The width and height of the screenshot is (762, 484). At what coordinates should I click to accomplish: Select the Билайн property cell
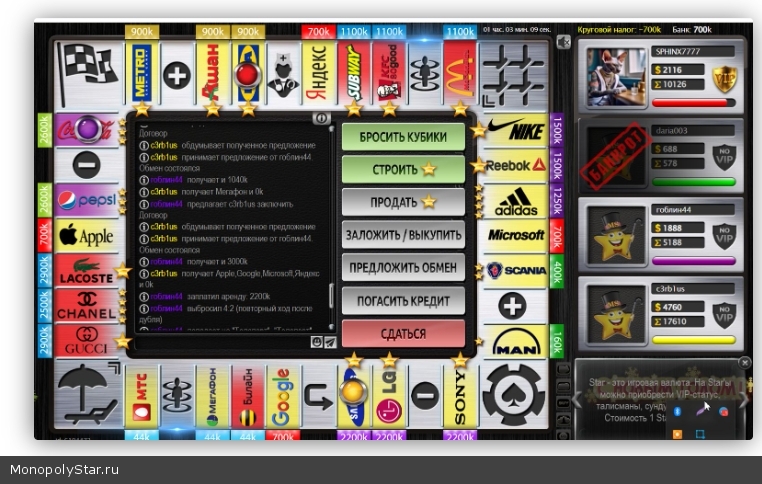(x=247, y=396)
